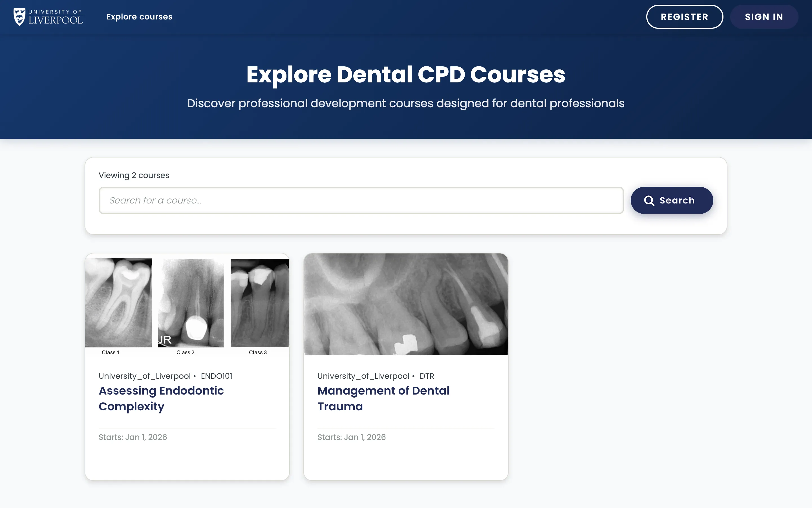Viewport: 812px width, 508px height.
Task: Click the 'Explore Dental CPD Courses' heading
Action: (406, 75)
